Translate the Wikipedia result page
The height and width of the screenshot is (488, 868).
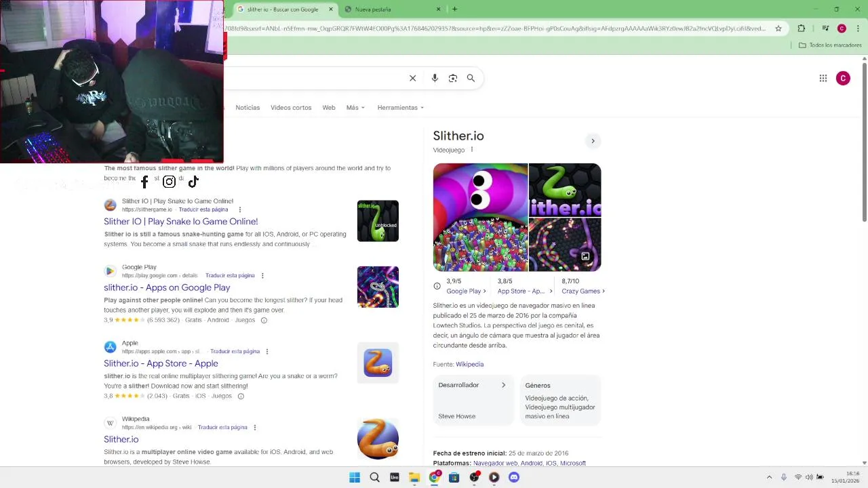click(x=222, y=427)
